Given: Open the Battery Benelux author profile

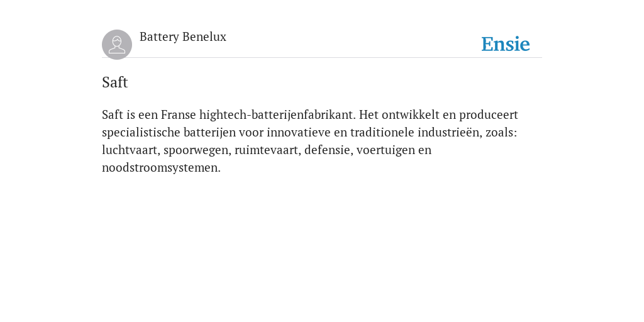Looking at the screenshot, I should pyautogui.click(x=183, y=37).
